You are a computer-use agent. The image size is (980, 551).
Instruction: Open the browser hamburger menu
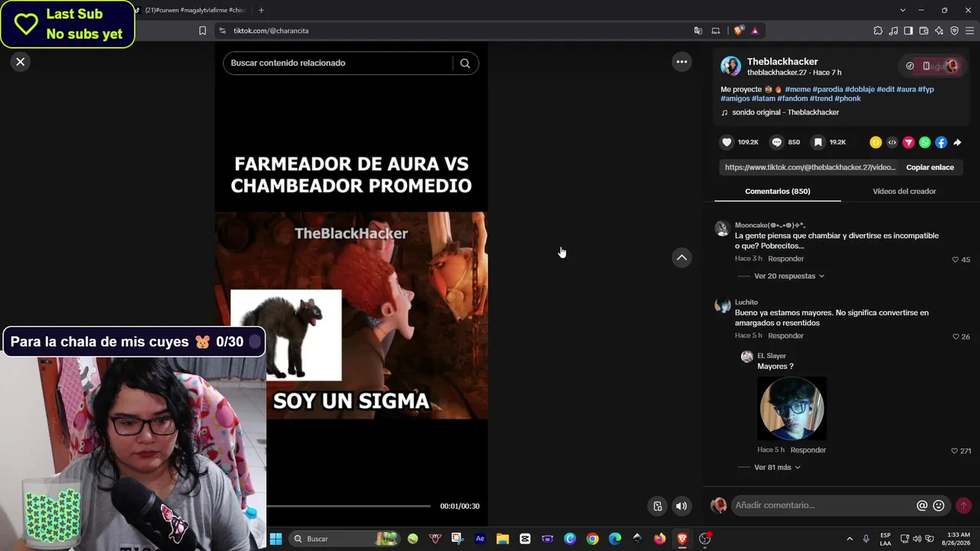click(x=969, y=31)
